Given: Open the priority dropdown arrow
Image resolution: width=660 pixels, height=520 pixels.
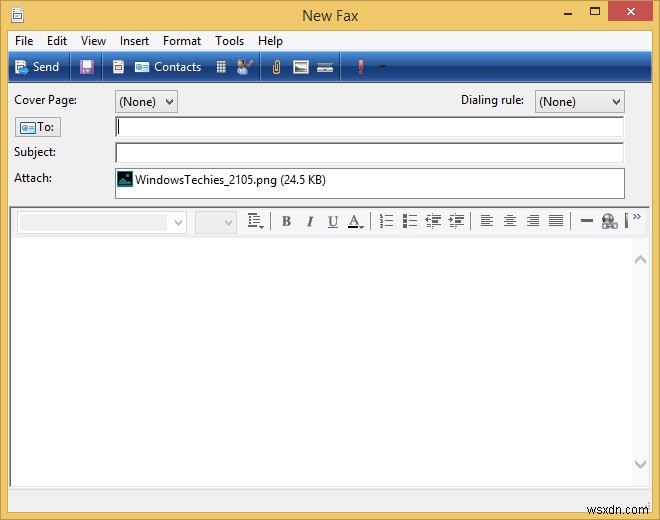Looking at the screenshot, I should coord(382,67).
